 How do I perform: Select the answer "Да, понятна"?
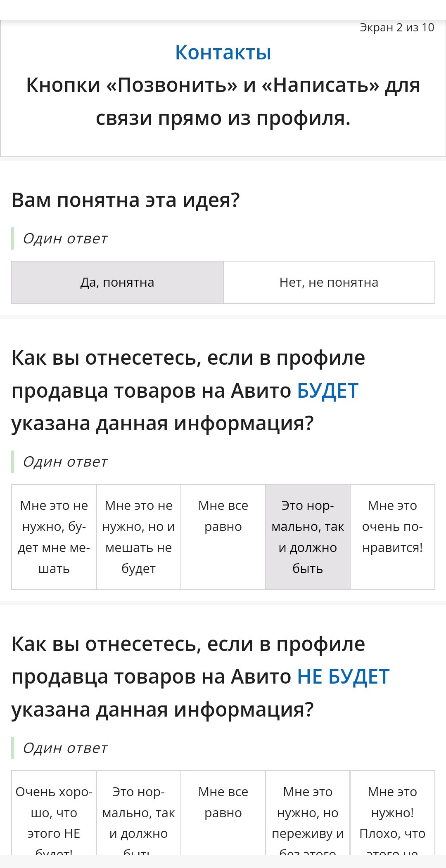coord(117,283)
